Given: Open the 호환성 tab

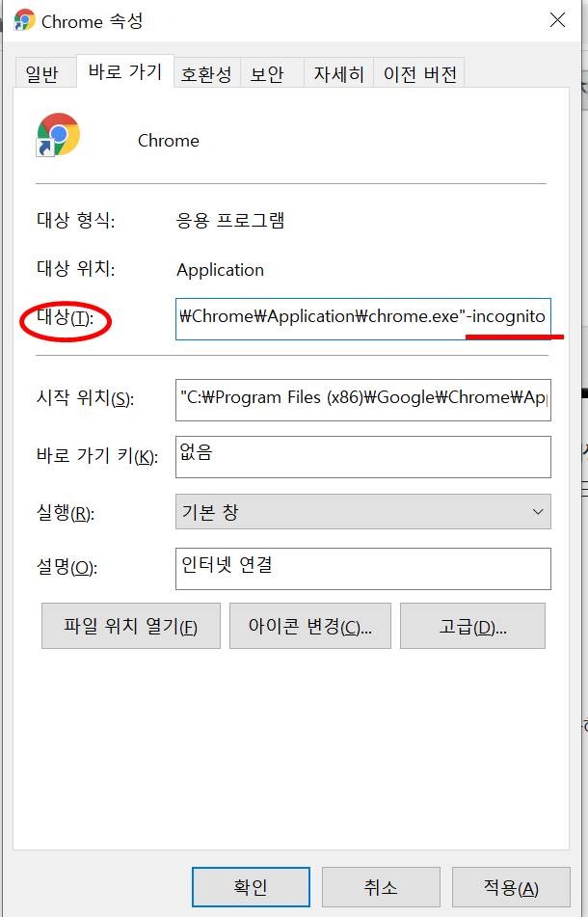Looking at the screenshot, I should click(206, 73).
